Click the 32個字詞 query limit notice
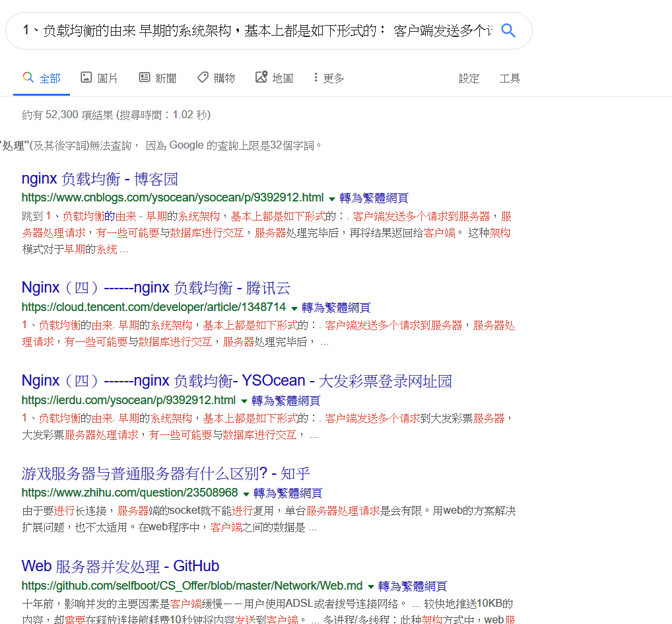The width and height of the screenshot is (672, 624). pyautogui.click(x=160, y=146)
